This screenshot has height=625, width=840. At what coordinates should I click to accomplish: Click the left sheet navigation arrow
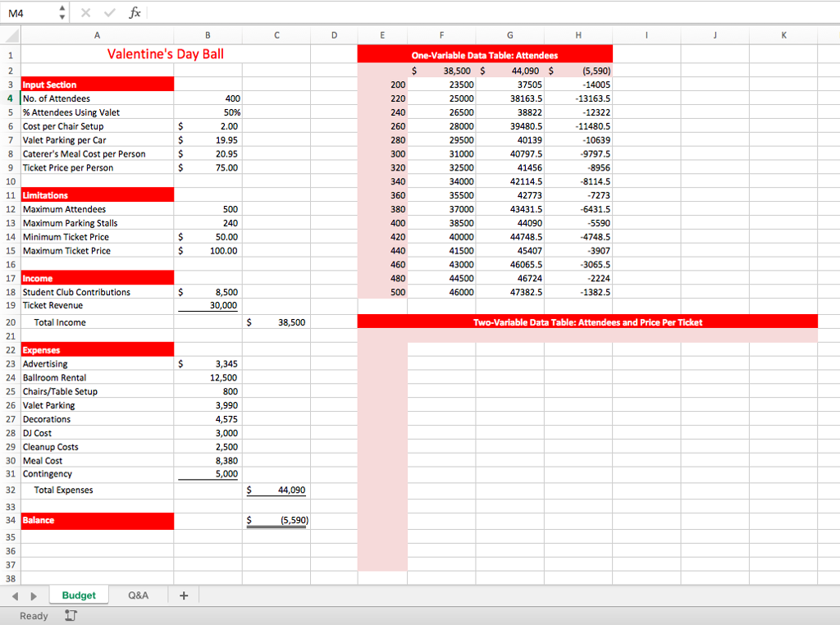pyautogui.click(x=16, y=595)
